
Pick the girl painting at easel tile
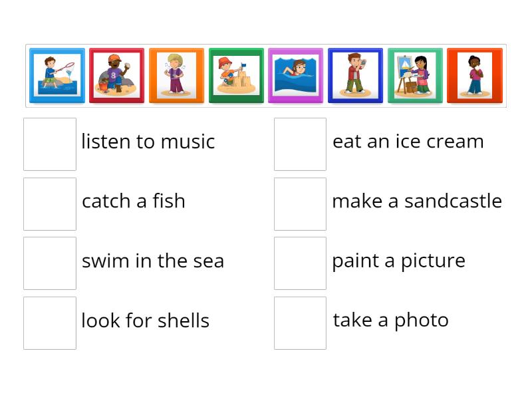point(415,76)
